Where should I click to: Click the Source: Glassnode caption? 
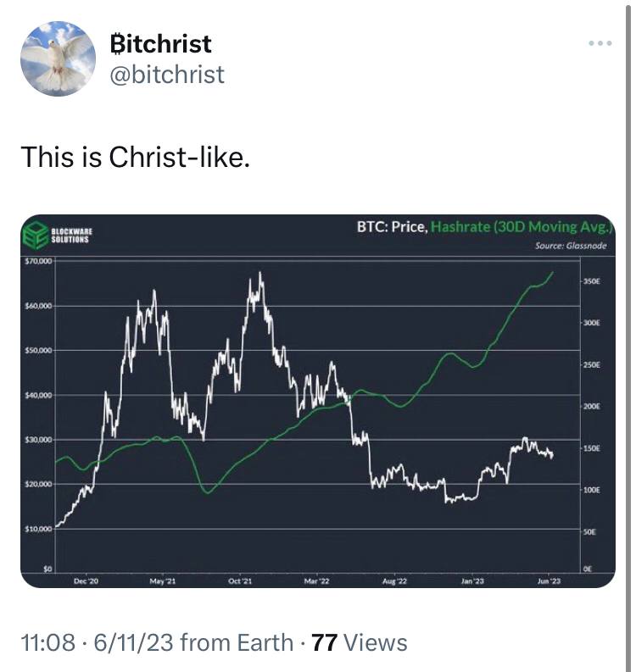click(x=571, y=246)
